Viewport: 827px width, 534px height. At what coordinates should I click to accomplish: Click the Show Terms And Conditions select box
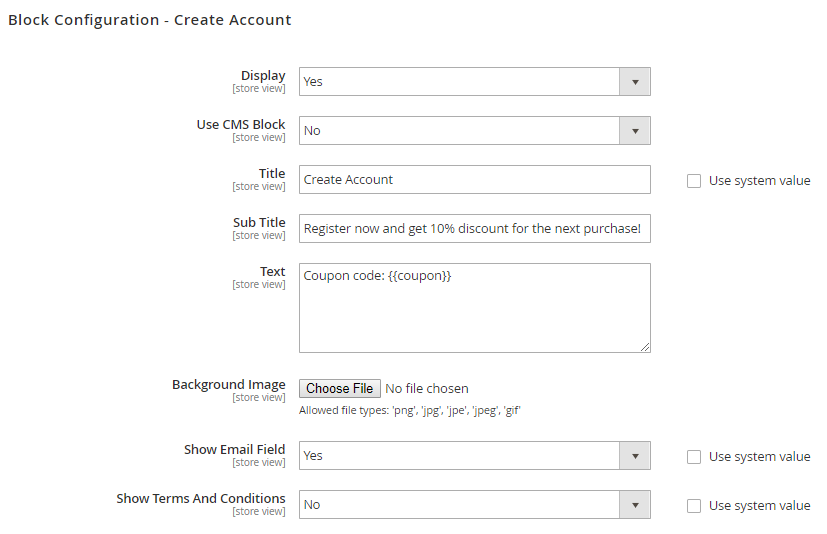coord(460,505)
